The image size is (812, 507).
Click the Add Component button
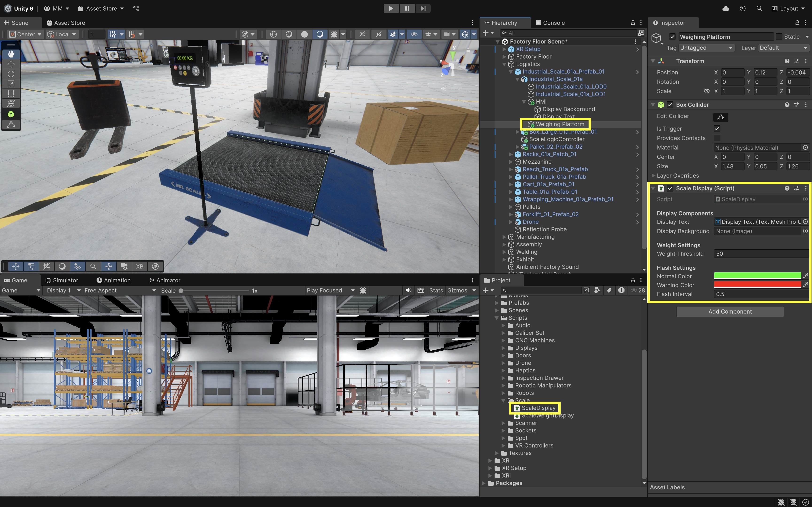pos(730,311)
